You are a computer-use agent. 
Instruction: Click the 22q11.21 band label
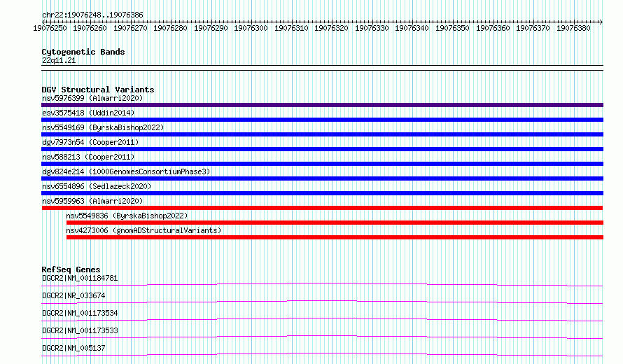pyautogui.click(x=59, y=60)
